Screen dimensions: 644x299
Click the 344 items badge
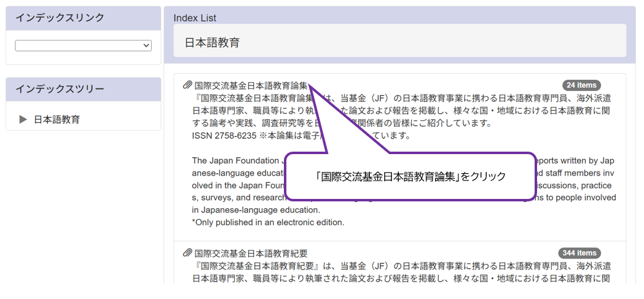click(x=579, y=253)
